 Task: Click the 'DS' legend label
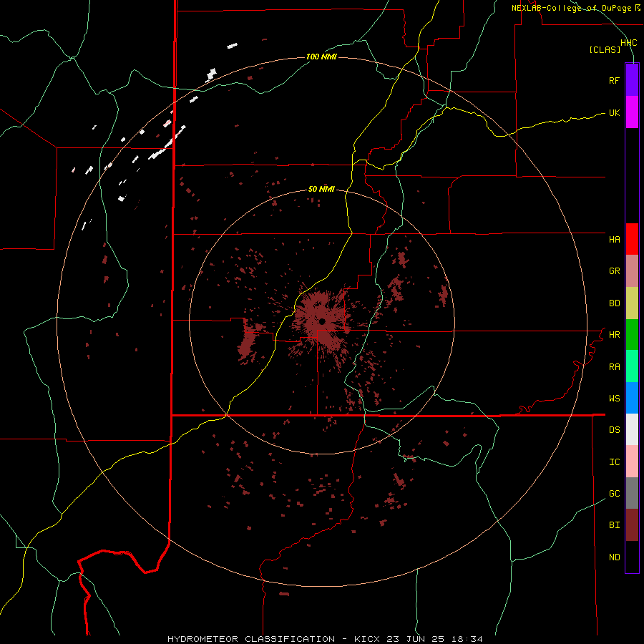[614, 430]
